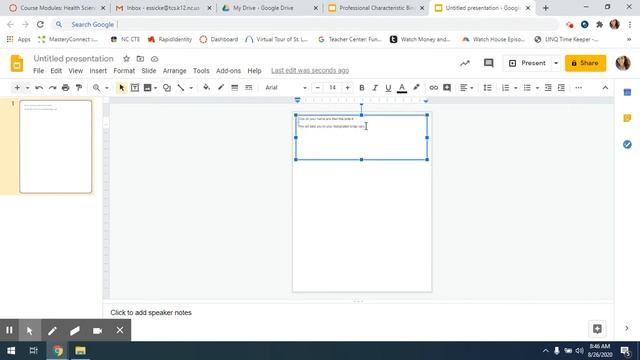Viewport: 640px width, 360px height.
Task: Click the font size field showing 14
Action: pos(333,88)
